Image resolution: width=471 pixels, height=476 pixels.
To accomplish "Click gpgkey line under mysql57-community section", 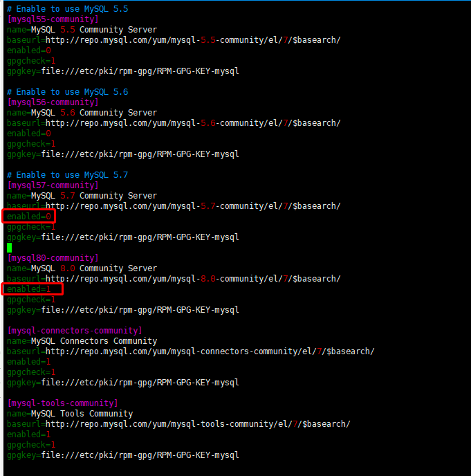I will pyautogui.click(x=123, y=237).
